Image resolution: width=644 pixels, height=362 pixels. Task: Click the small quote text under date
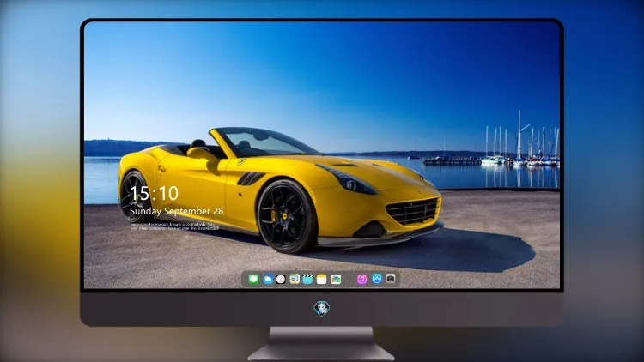point(174,226)
